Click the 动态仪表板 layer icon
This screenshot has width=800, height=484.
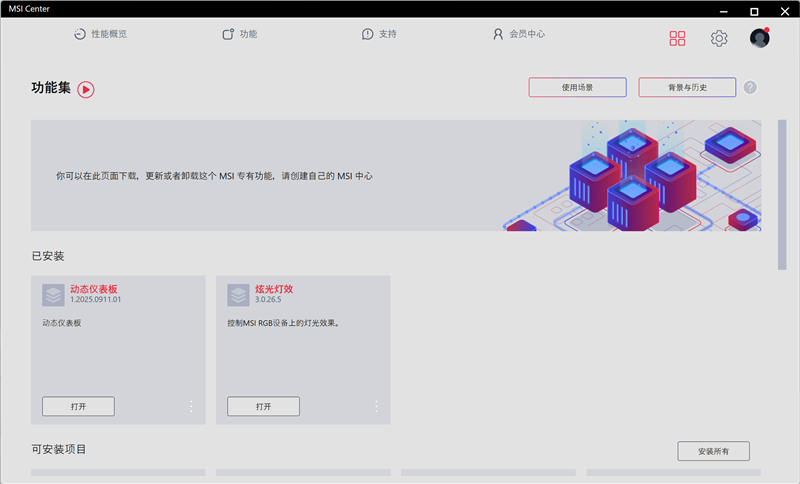coord(53,295)
